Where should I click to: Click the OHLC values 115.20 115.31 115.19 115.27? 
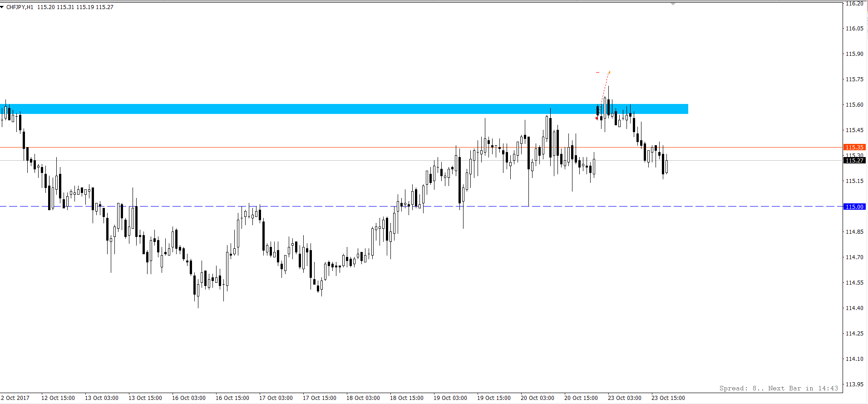tap(75, 7)
